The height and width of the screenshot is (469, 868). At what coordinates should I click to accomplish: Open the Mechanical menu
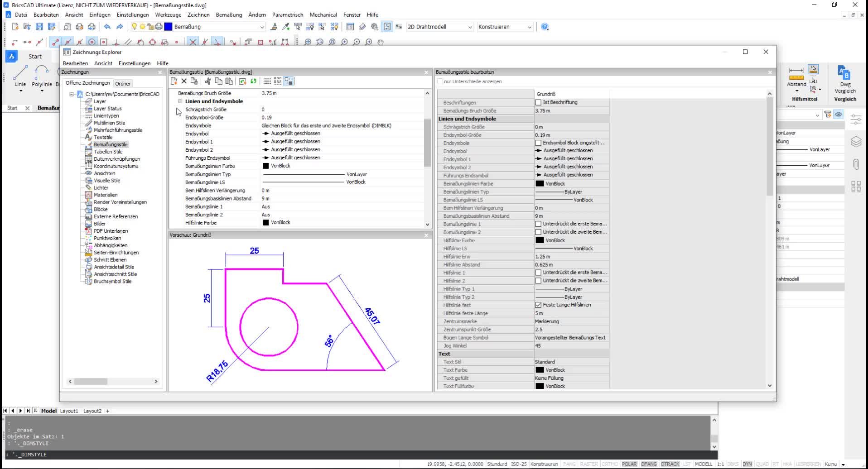point(323,14)
